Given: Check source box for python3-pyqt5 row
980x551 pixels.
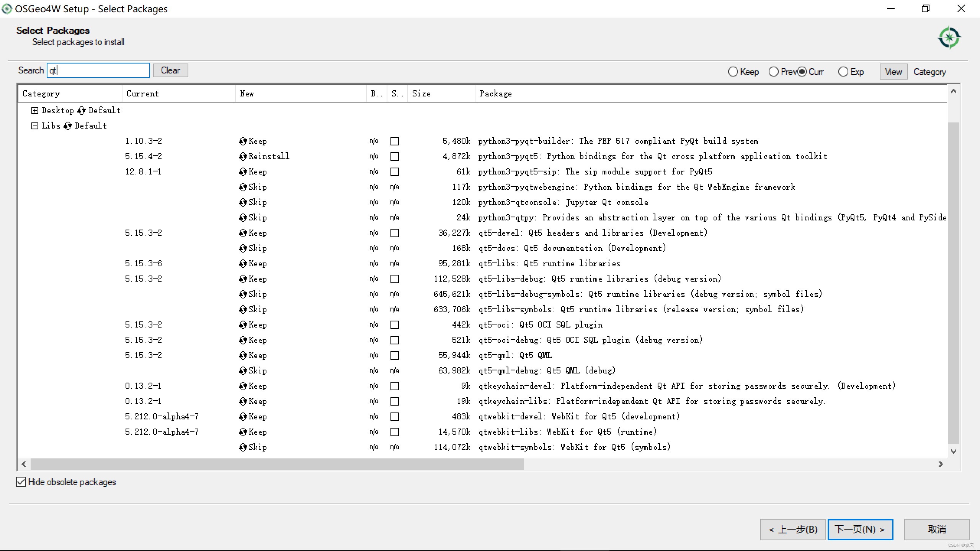Looking at the screenshot, I should 395,156.
